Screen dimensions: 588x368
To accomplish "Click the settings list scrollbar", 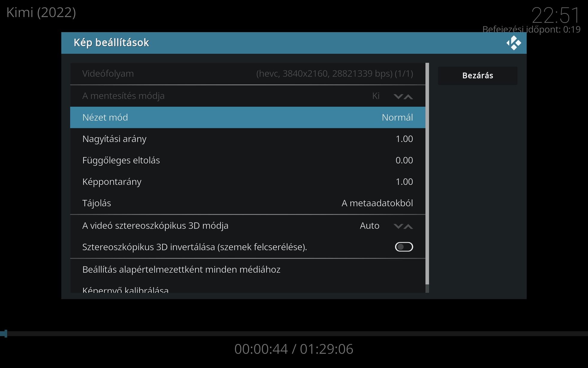I will click(427, 174).
